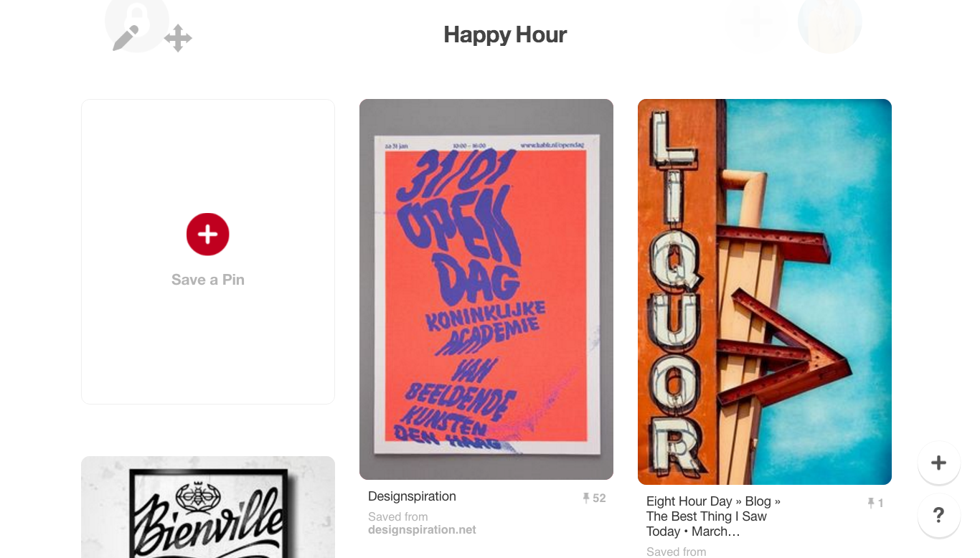980x558 pixels.
Task: Click the faded lock secret board avatar
Action: point(137,20)
